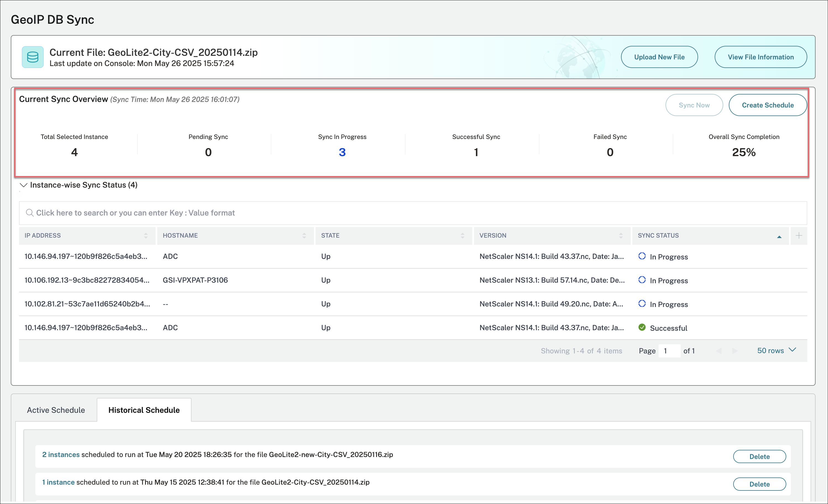Click the database icon beside Current File

click(x=33, y=57)
